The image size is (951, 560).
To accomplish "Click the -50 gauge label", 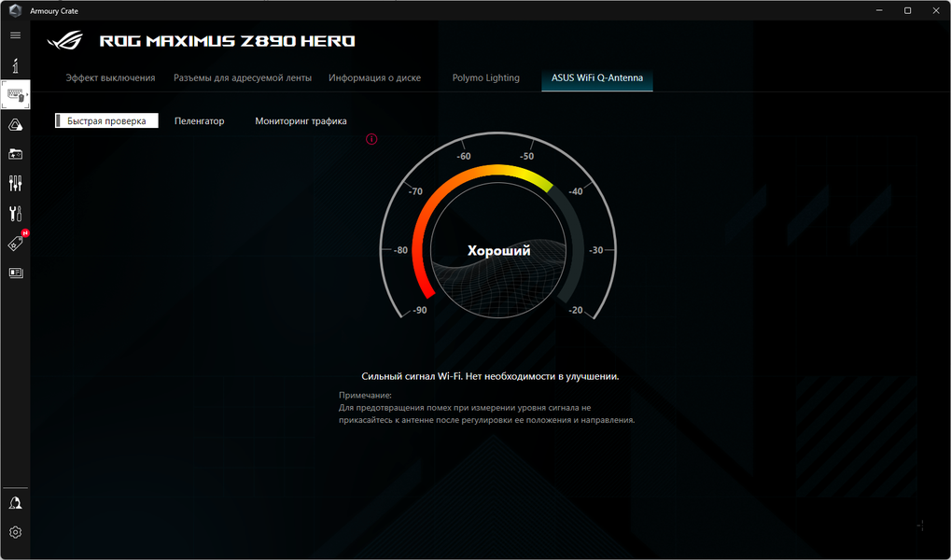I will (526, 156).
